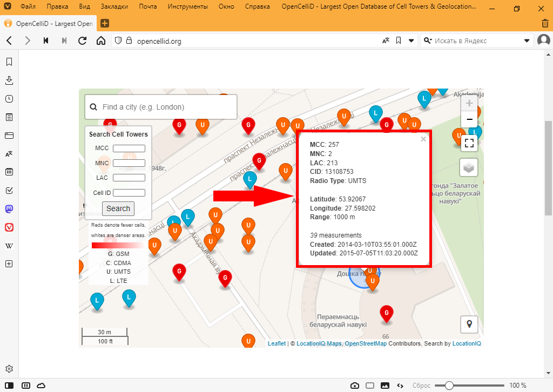Open the History panel clock icon

[9, 99]
